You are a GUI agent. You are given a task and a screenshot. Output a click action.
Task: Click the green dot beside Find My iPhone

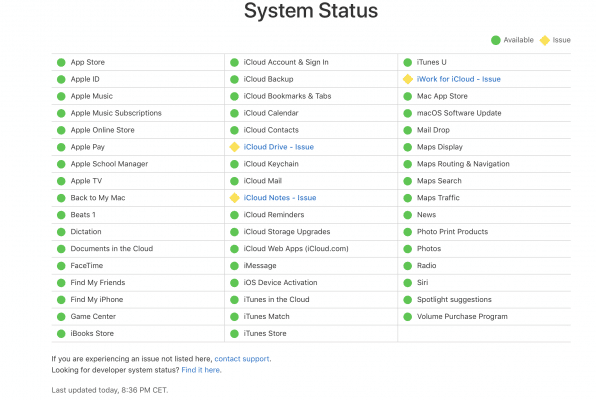61,300
